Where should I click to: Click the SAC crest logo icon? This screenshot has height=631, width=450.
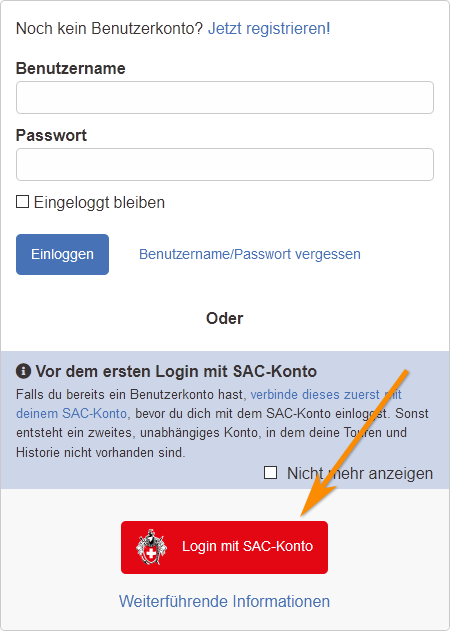151,547
